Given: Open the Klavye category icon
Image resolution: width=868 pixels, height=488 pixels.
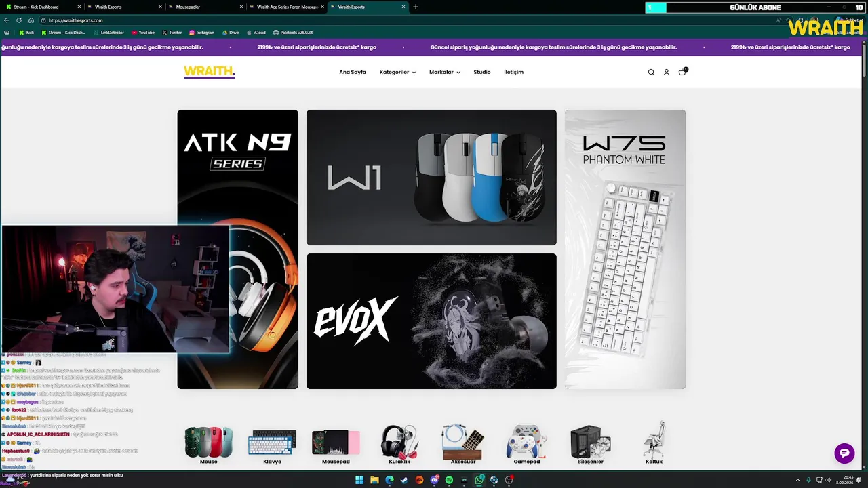Looking at the screenshot, I should click(x=272, y=445).
